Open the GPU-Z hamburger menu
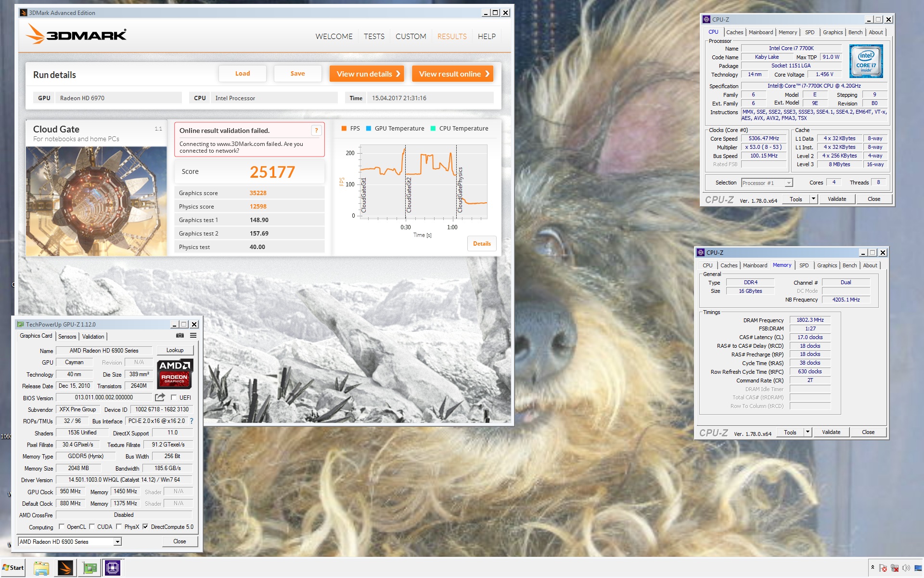This screenshot has height=578, width=924. coord(193,336)
